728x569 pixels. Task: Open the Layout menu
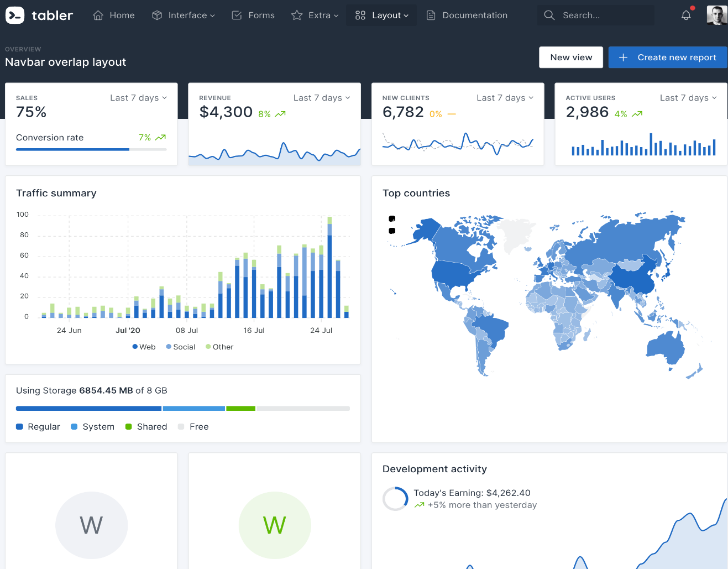[x=382, y=15]
